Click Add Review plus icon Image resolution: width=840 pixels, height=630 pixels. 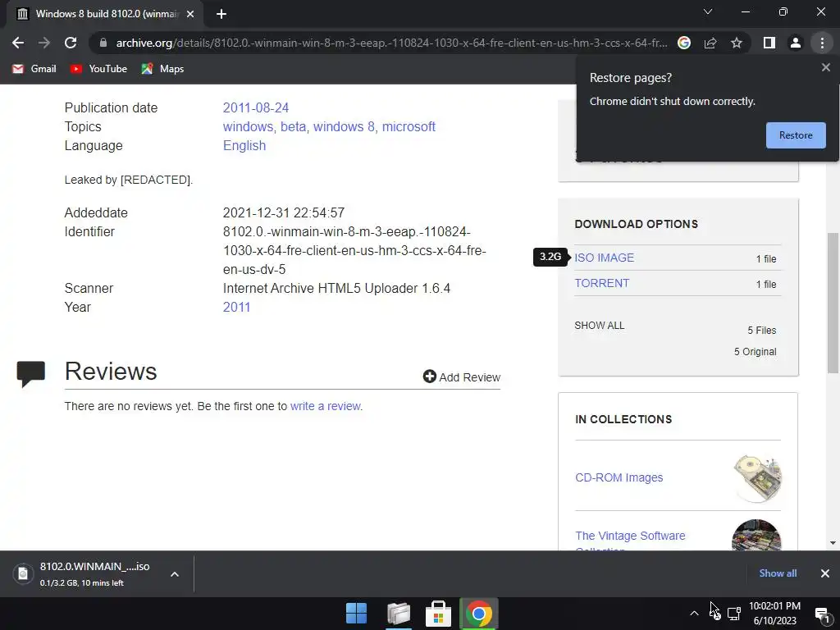[429, 377]
